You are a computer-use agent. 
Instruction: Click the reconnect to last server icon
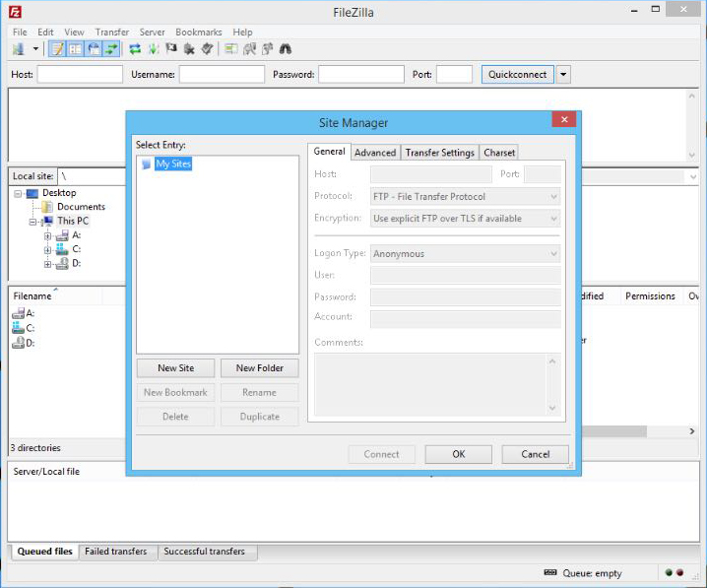[207, 48]
